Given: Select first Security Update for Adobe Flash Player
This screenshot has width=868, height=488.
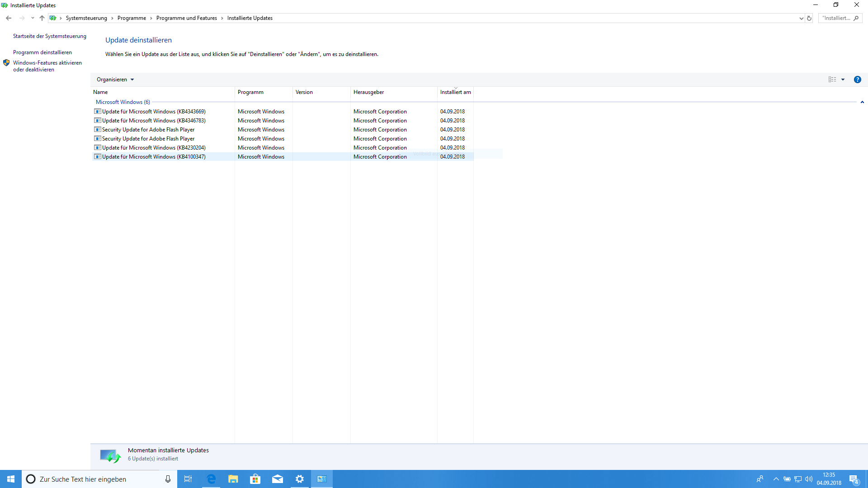Looking at the screenshot, I should click(x=282, y=130).
